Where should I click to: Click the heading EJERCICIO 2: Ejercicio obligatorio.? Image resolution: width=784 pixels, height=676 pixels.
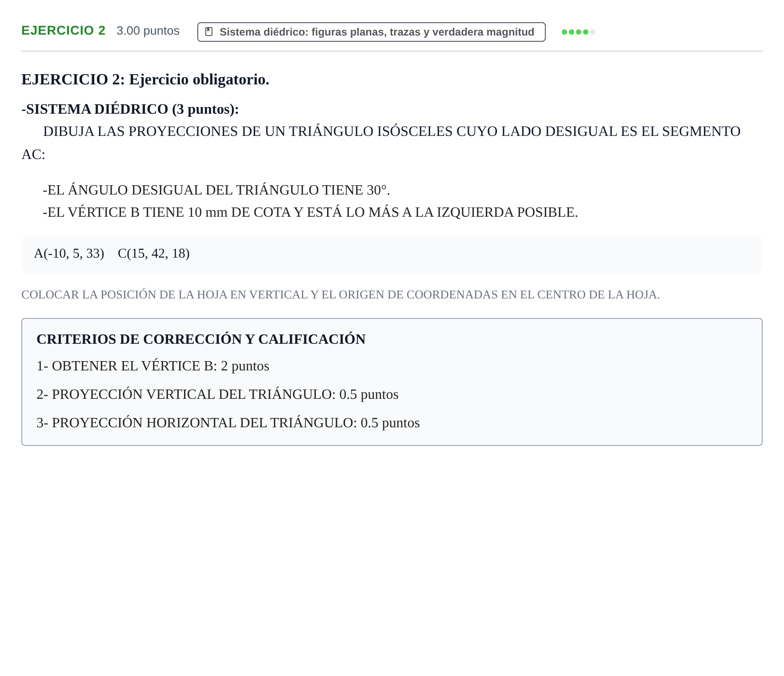(x=145, y=80)
